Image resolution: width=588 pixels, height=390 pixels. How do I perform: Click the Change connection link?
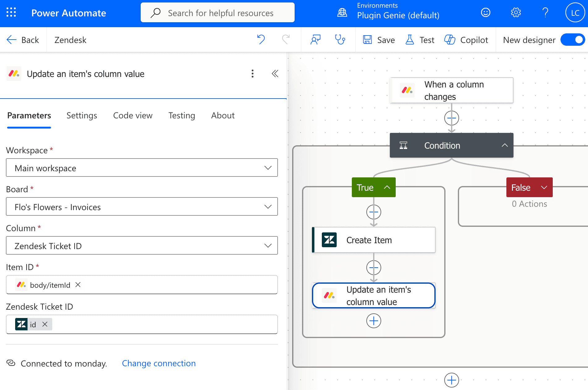click(x=159, y=363)
